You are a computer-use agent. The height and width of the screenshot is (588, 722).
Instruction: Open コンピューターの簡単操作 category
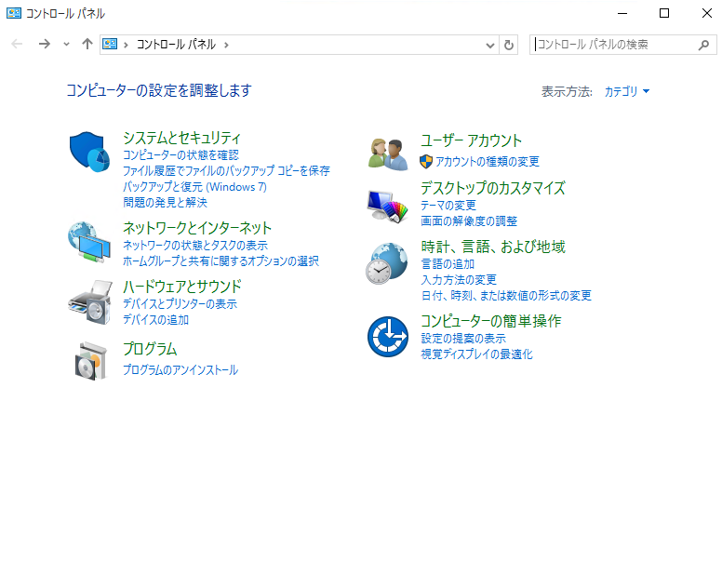point(491,321)
